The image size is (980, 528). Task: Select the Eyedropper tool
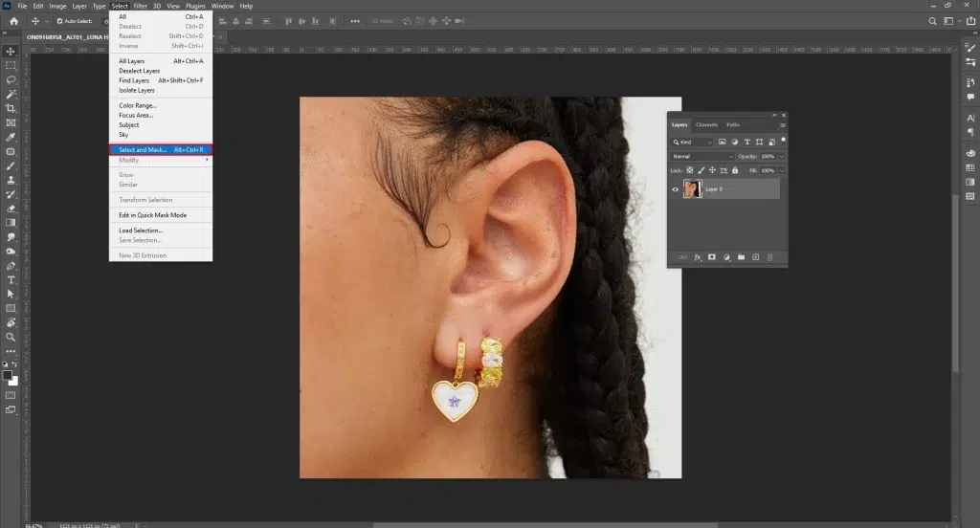[x=11, y=137]
